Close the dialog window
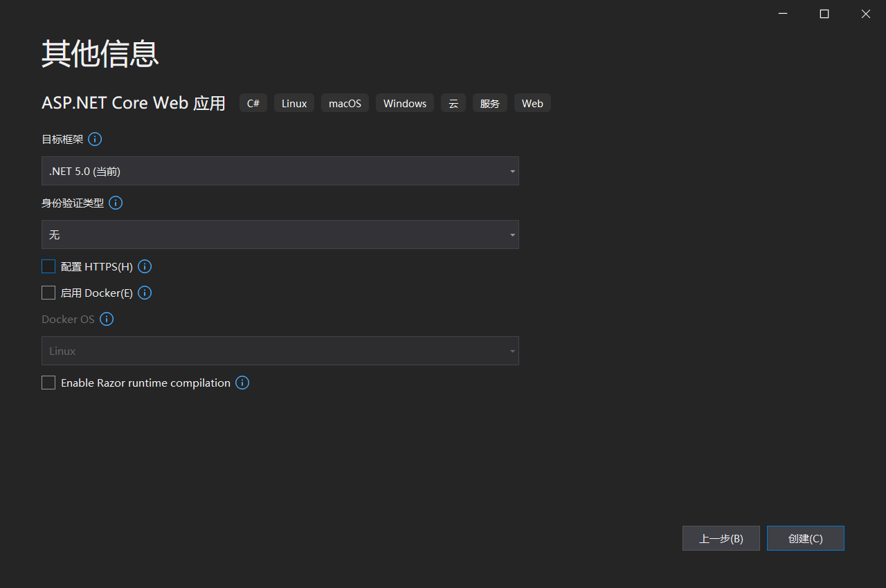Viewport: 886px width, 588px height. [866, 14]
